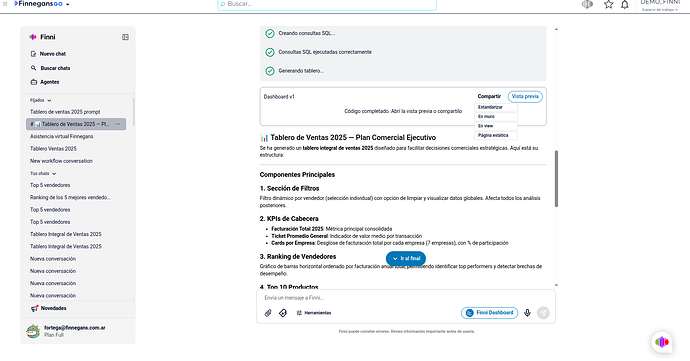The image size is (690, 361).
Task: Click the sidebar chat list scrollbar
Action: point(133,111)
